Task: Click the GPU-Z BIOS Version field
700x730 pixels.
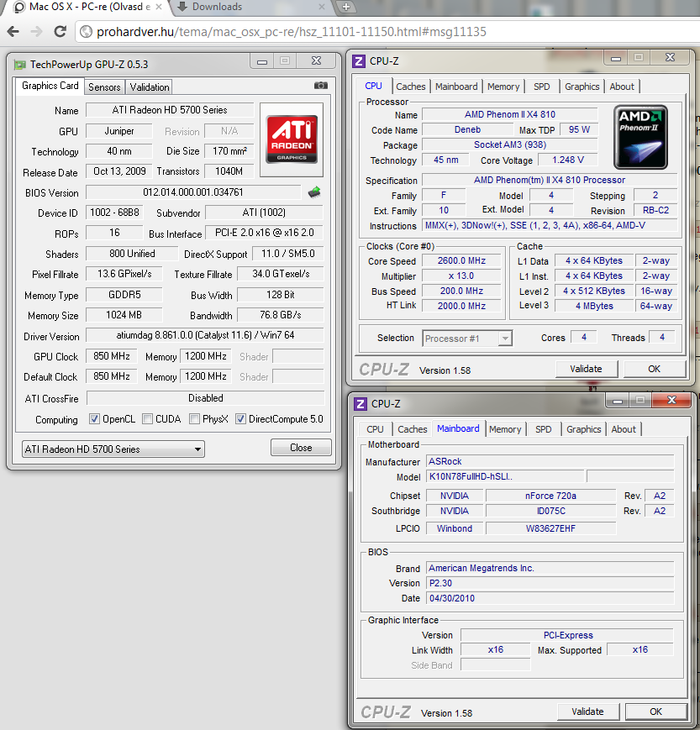Action: (x=193, y=192)
